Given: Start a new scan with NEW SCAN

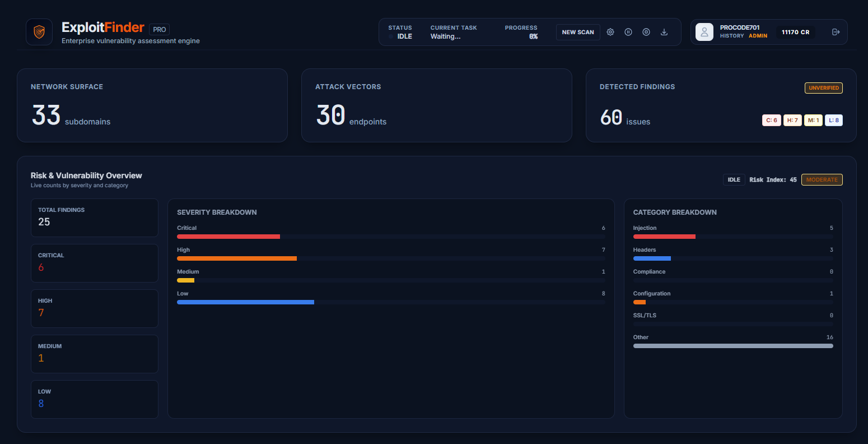Looking at the screenshot, I should [x=578, y=32].
